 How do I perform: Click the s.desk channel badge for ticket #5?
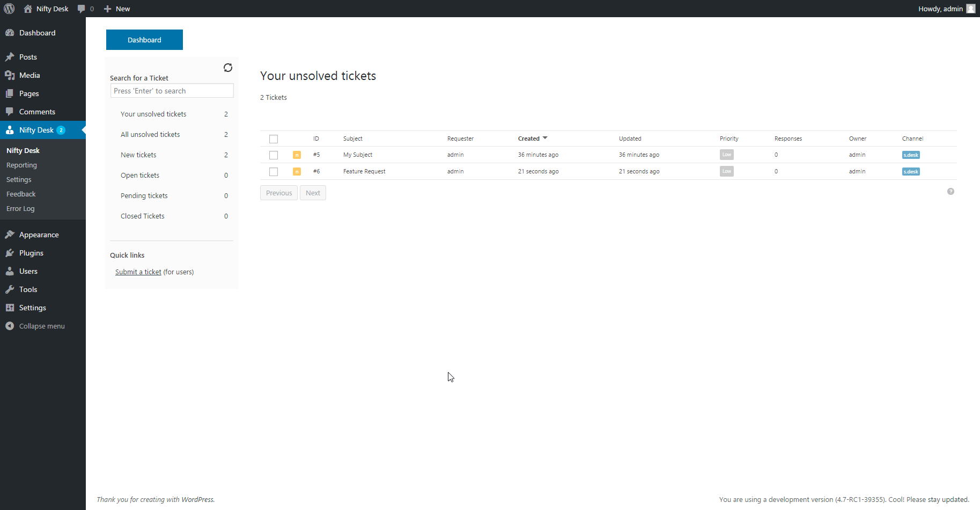pyautogui.click(x=911, y=155)
